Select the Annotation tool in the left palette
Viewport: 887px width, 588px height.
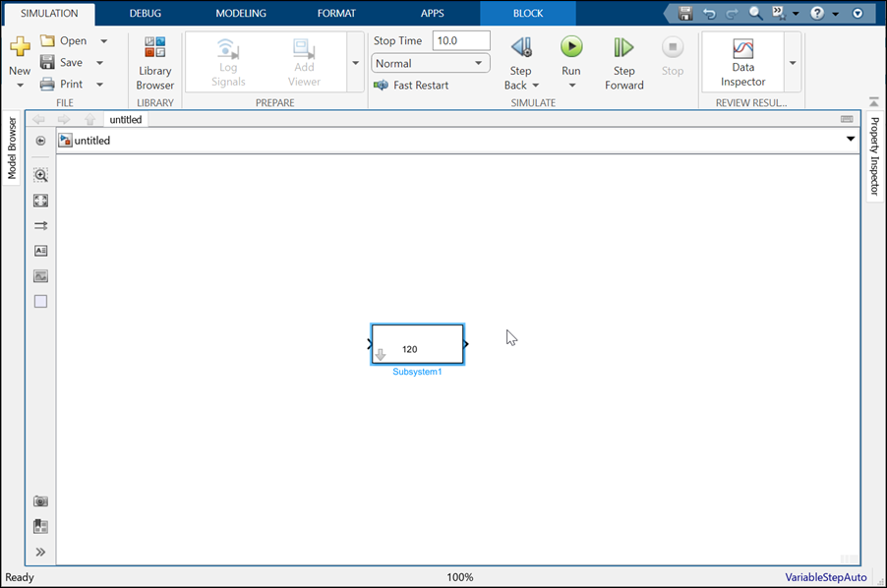40,251
